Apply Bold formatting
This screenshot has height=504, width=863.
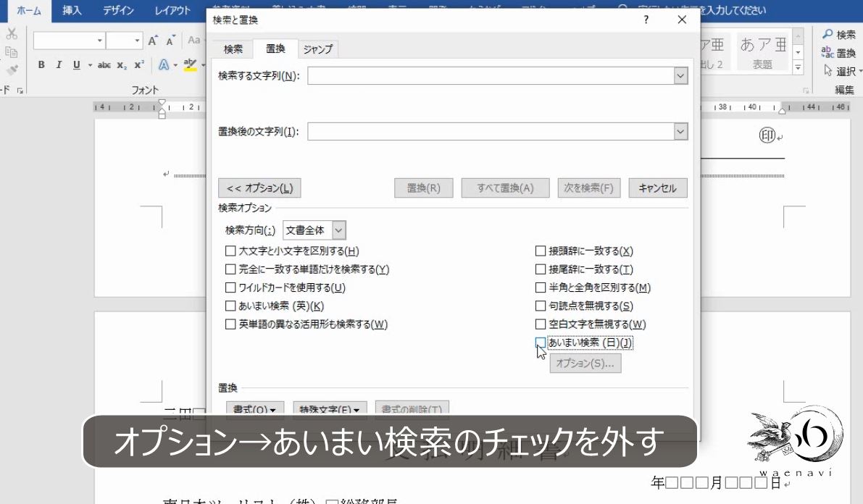click(41, 64)
